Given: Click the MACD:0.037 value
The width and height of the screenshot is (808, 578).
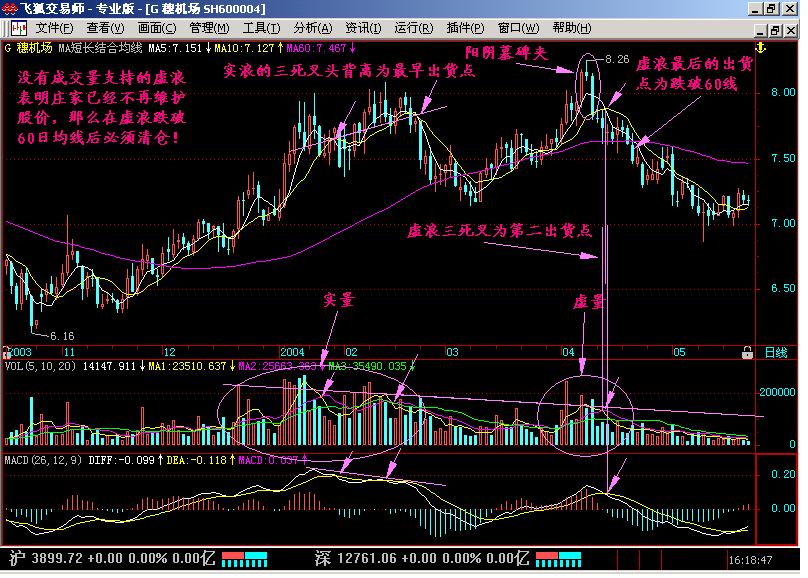Looking at the screenshot, I should pos(268,460).
